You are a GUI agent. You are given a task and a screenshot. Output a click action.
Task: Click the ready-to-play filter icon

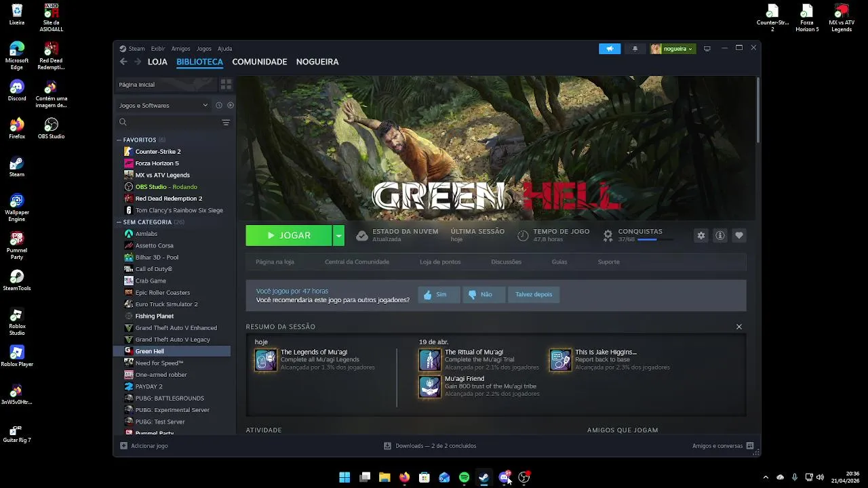[x=231, y=105]
